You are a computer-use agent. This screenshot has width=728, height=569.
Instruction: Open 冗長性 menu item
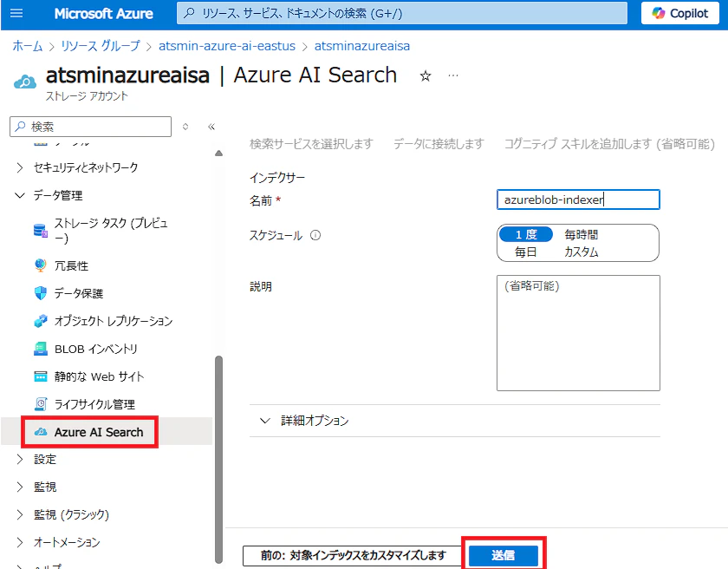[x=71, y=265]
